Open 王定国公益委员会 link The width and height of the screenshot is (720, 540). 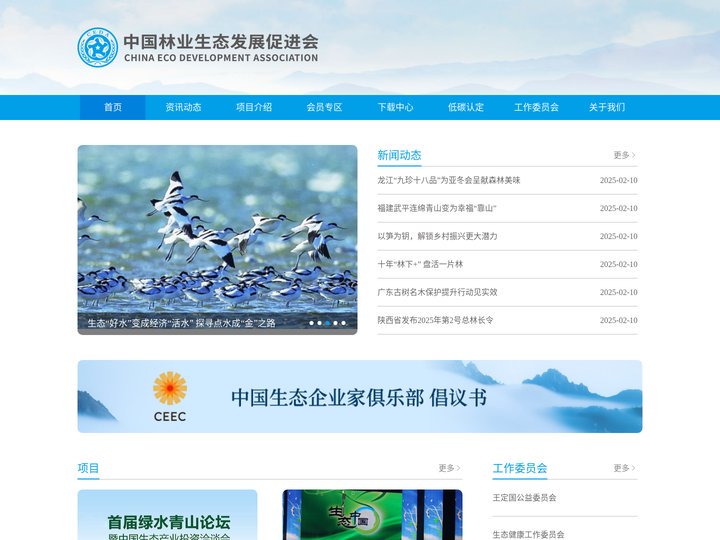click(x=524, y=498)
